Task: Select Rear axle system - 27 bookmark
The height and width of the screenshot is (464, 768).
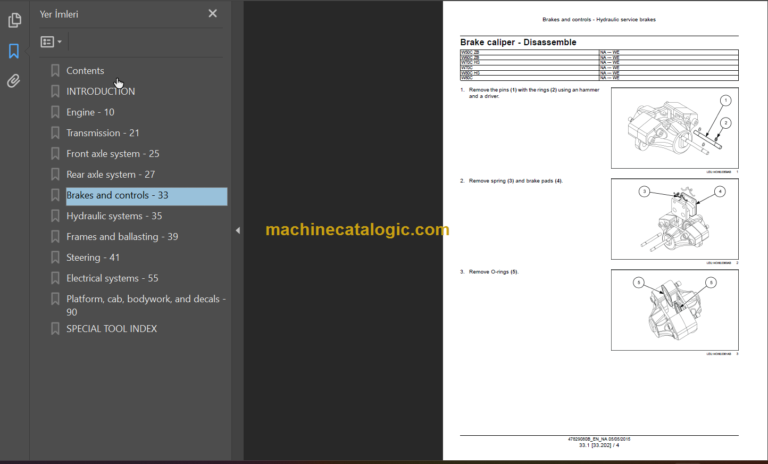Action: tap(111, 174)
